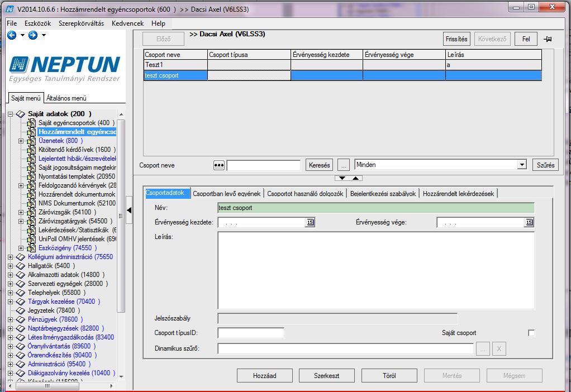Collapse the left menu panel arrow
571x392 pixels.
(129, 210)
